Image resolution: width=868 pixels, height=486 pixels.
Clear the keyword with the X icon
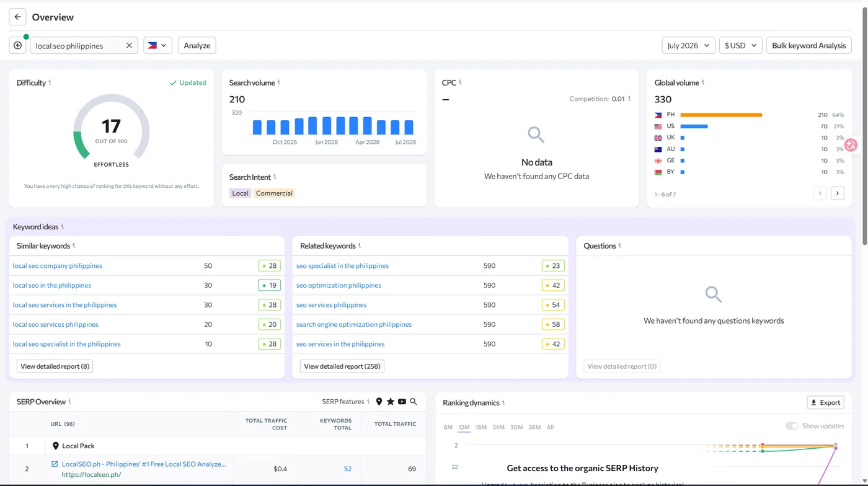coord(130,45)
